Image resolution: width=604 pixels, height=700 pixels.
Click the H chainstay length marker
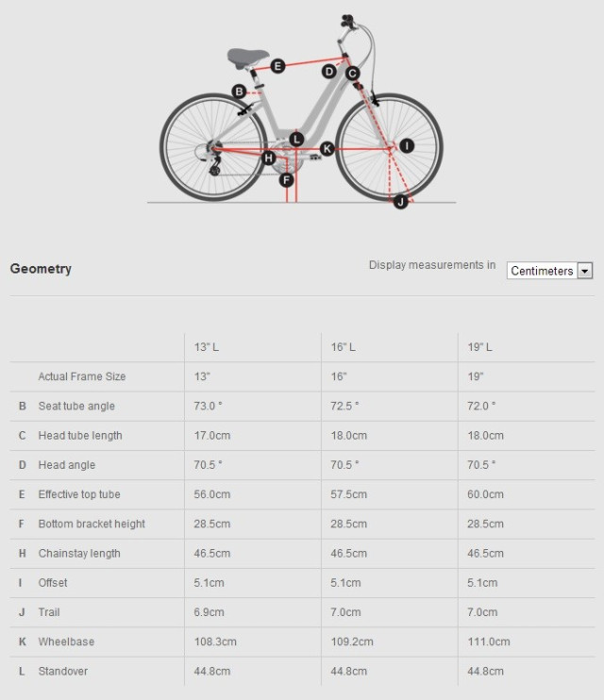[269, 158]
